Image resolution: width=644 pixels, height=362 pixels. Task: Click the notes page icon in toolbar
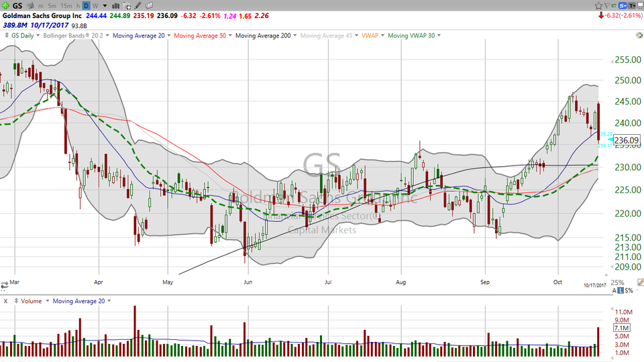pyautogui.click(x=149, y=6)
